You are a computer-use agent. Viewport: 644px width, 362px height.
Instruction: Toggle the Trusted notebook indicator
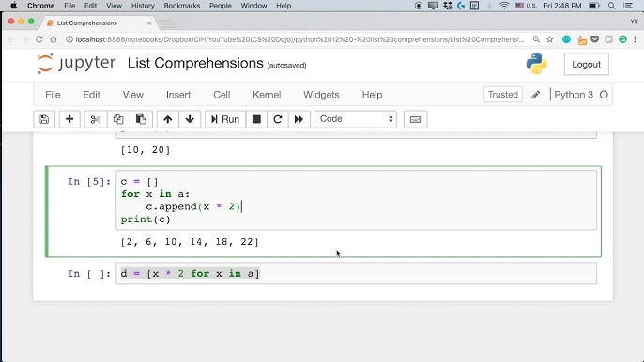[x=503, y=95]
